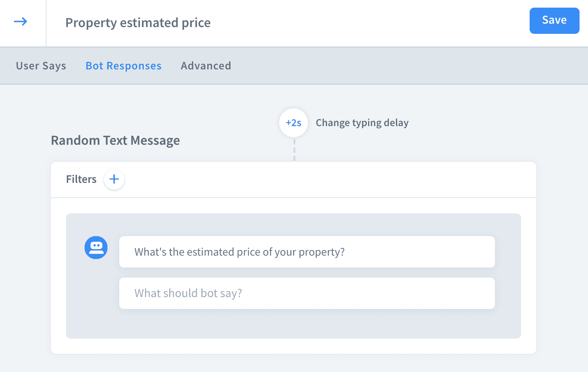This screenshot has width=588, height=372.
Task: Open the Advanced tab
Action: (x=206, y=66)
